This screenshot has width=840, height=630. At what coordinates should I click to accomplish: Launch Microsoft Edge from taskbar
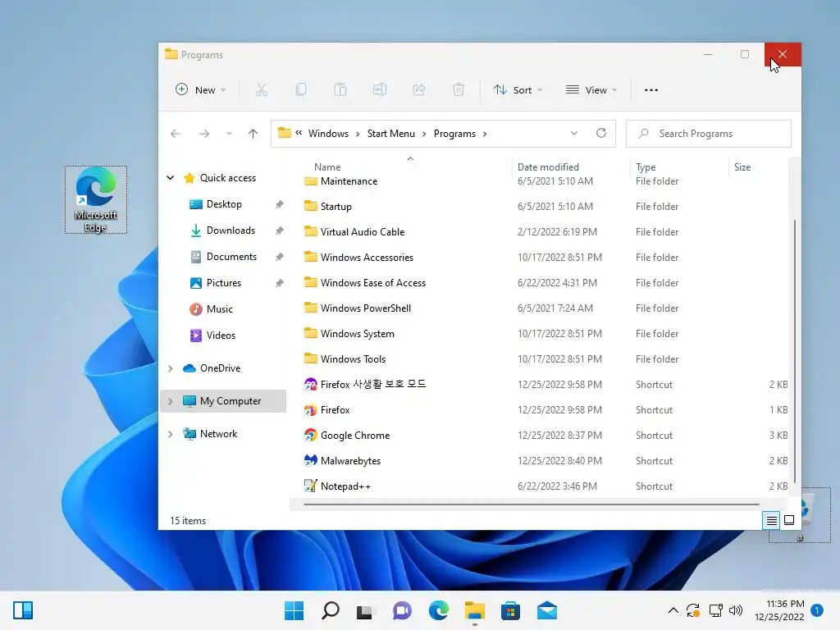[439, 610]
